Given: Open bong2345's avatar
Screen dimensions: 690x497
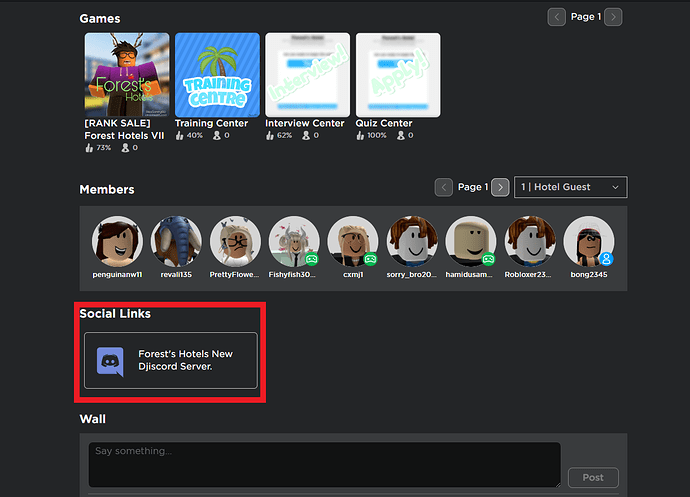Looking at the screenshot, I should pos(589,241).
